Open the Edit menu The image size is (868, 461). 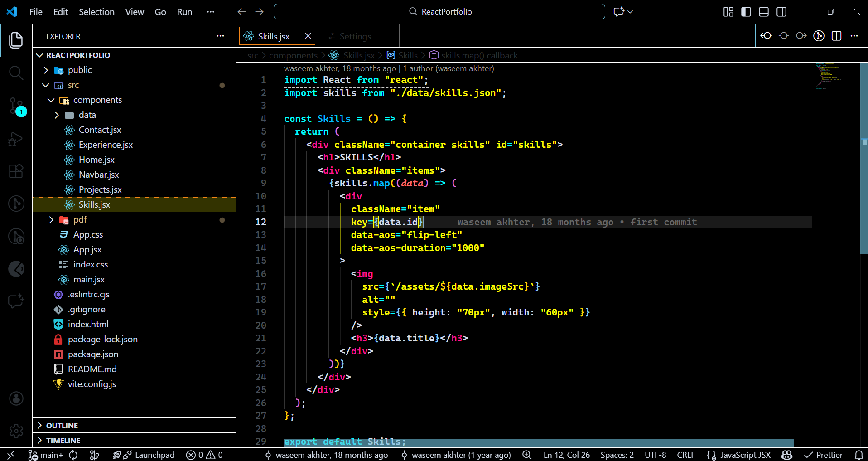click(x=61, y=12)
